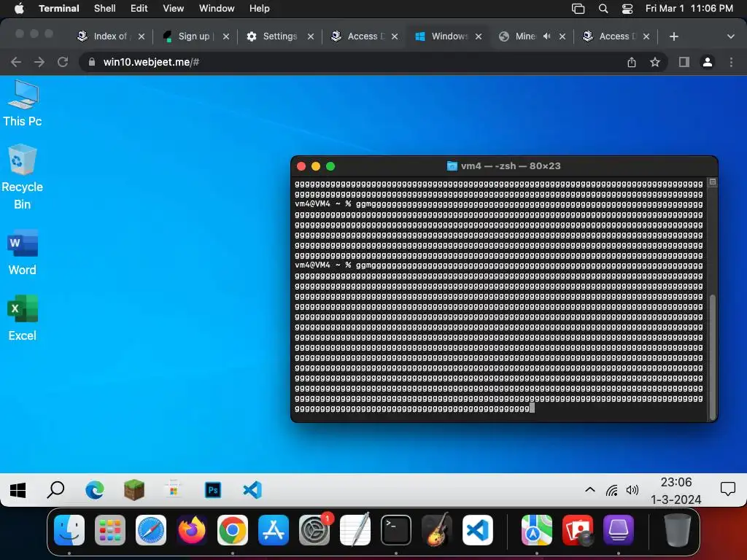
Task: Open Trash in the Dock
Action: click(678, 530)
